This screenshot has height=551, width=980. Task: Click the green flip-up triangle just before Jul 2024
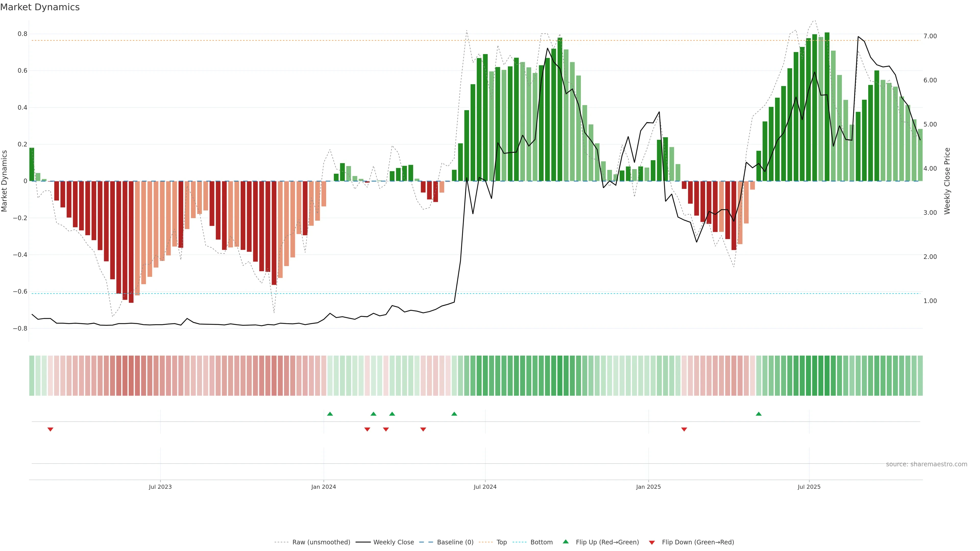pyautogui.click(x=454, y=414)
